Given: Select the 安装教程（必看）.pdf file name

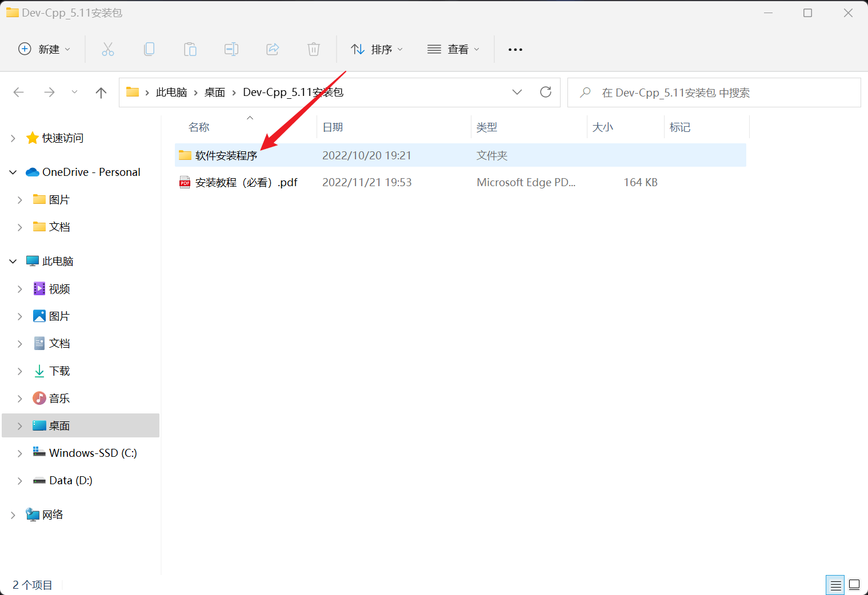Looking at the screenshot, I should [246, 182].
